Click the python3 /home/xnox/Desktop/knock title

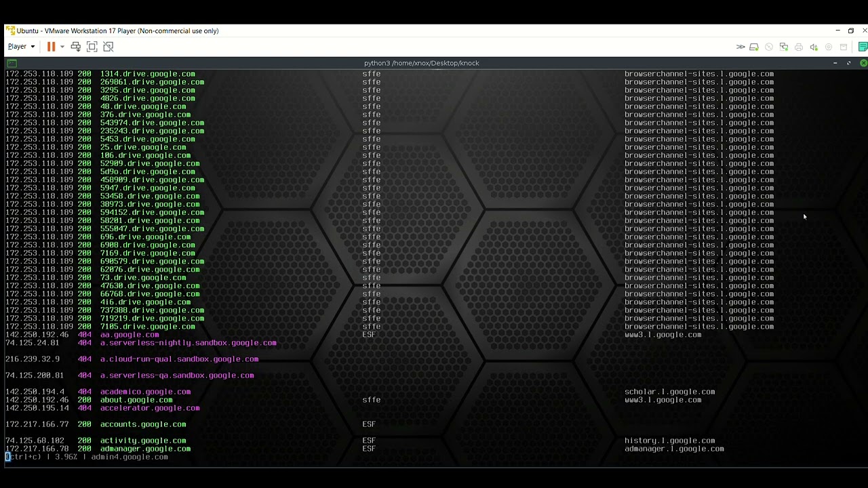421,63
